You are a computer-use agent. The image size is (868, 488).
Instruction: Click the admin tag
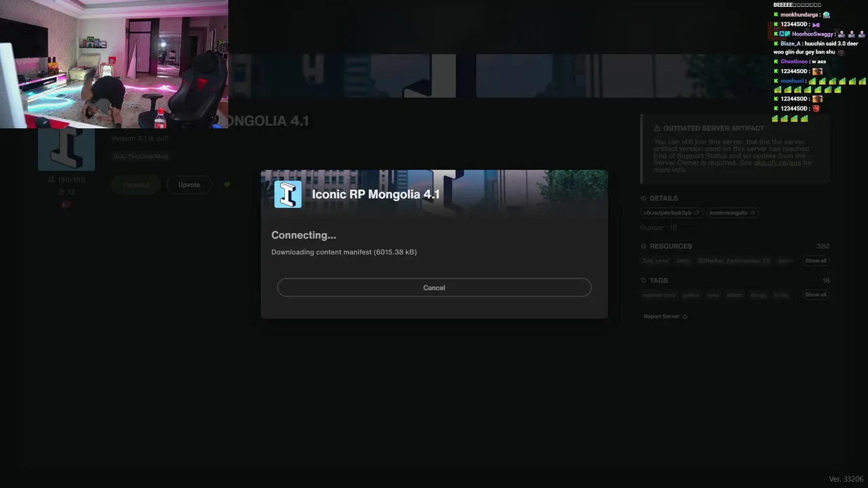tap(735, 295)
